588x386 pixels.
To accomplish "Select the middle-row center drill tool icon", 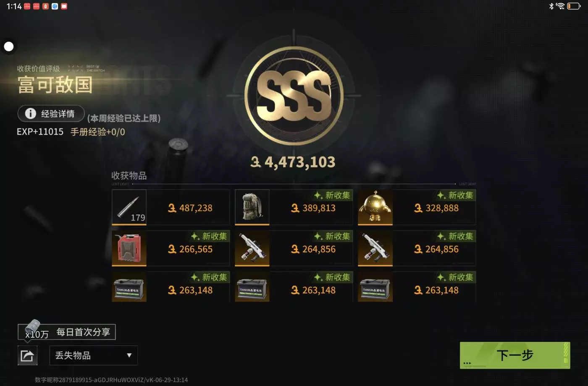I will point(252,248).
